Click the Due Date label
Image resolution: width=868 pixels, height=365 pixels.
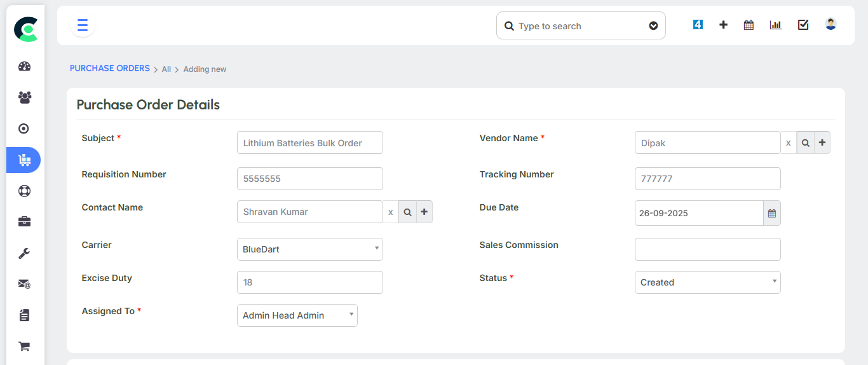499,207
